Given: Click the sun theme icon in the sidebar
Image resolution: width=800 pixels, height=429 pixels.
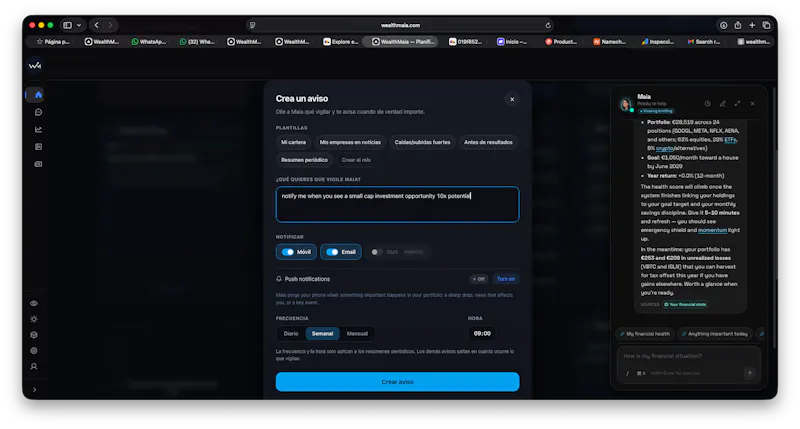Looking at the screenshot, I should (x=34, y=319).
